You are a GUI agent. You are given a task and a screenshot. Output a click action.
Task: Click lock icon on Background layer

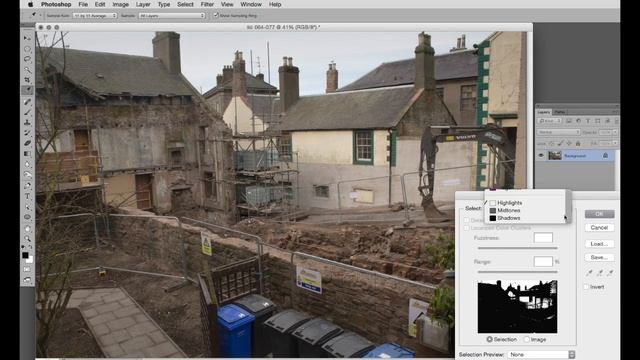tap(605, 156)
